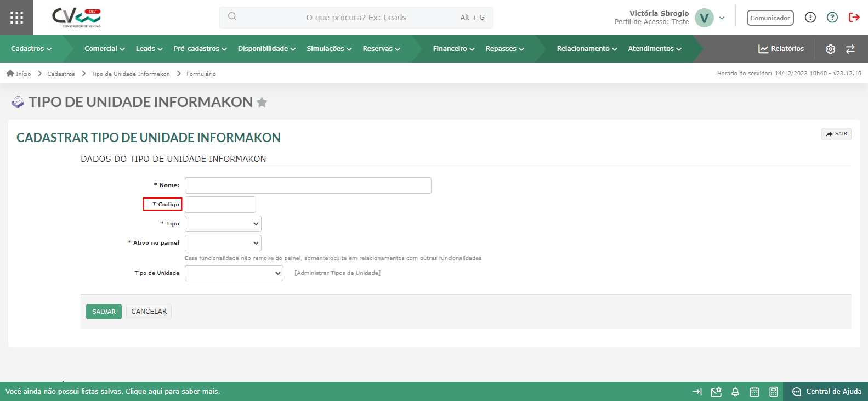868x401 pixels.
Task: Click the Cadastros breadcrumb
Action: [x=61, y=74]
